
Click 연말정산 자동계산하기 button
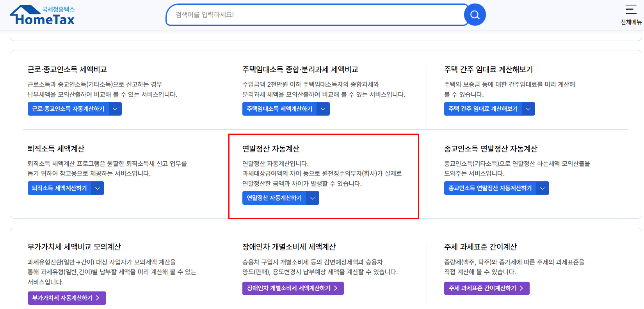274,198
